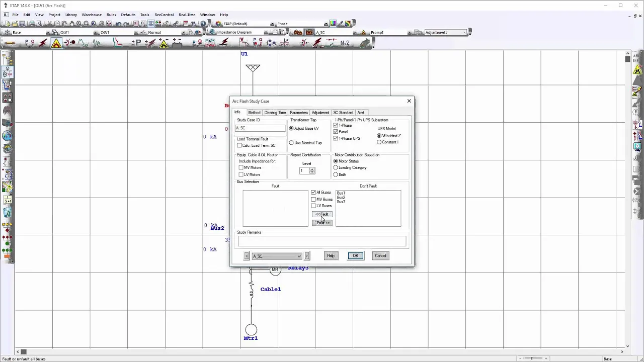
Task: Go to next study case arrow button
Action: 307,256
